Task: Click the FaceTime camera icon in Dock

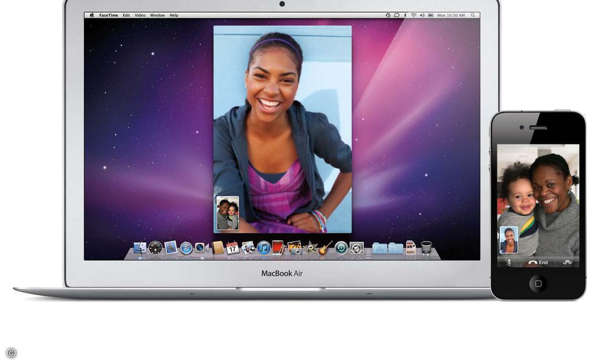Action: coord(201,248)
